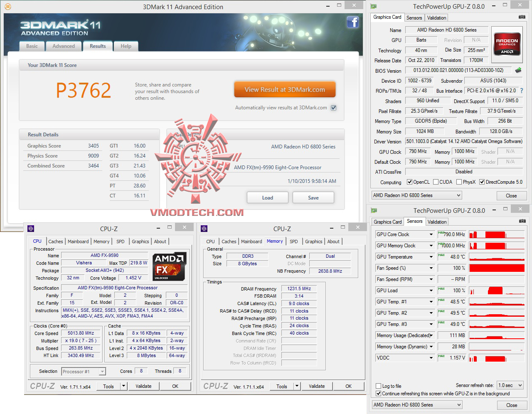This screenshot has width=532, height=414.
Task: Open the Help tab in 3DMark 11
Action: (x=126, y=46)
